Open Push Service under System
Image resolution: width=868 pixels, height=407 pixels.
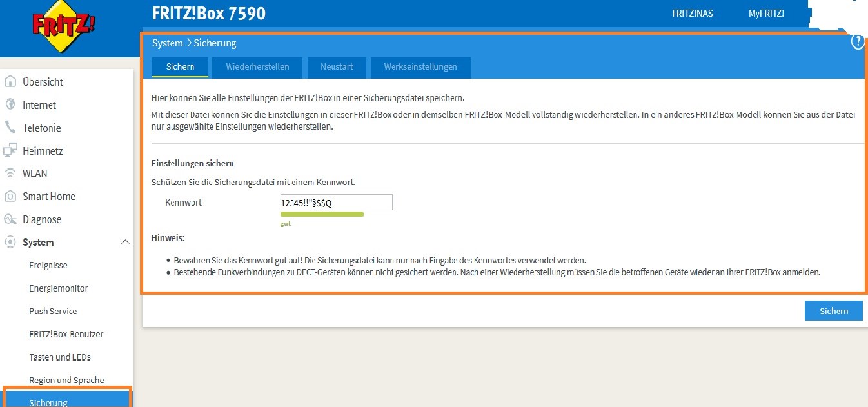[x=53, y=311]
